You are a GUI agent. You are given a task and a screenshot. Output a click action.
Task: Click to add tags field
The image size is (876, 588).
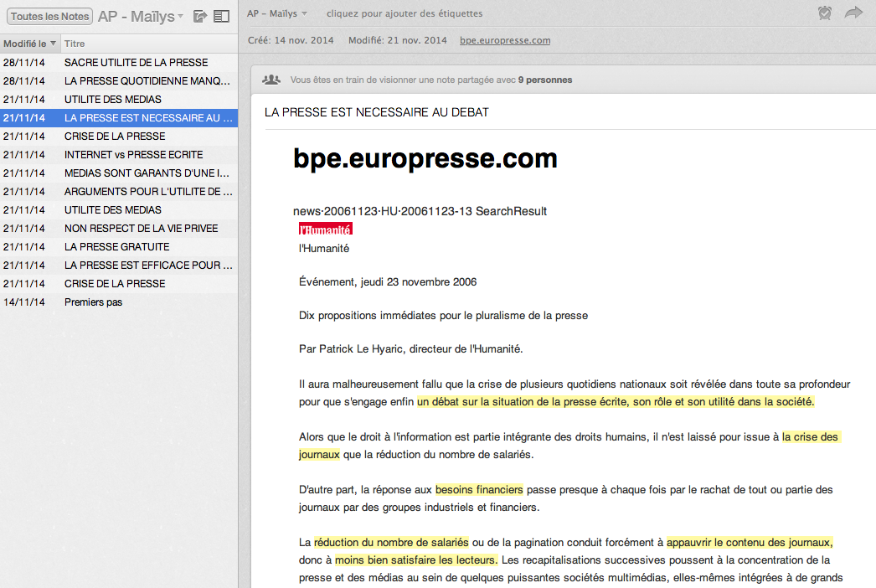point(405,13)
